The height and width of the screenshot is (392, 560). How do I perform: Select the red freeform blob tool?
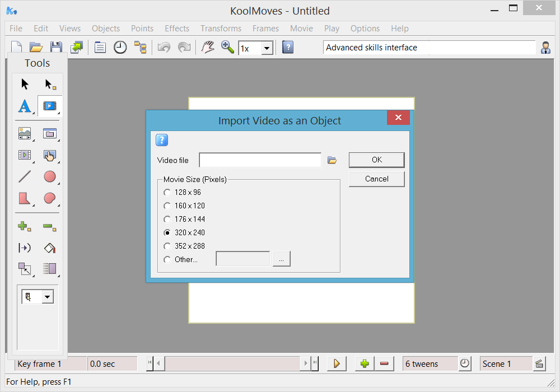tap(50, 198)
